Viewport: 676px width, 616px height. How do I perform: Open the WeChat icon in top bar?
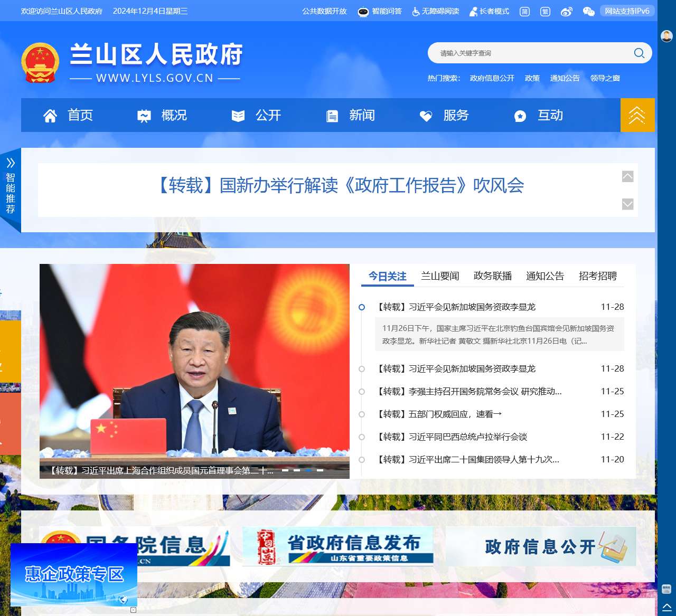coord(588,11)
